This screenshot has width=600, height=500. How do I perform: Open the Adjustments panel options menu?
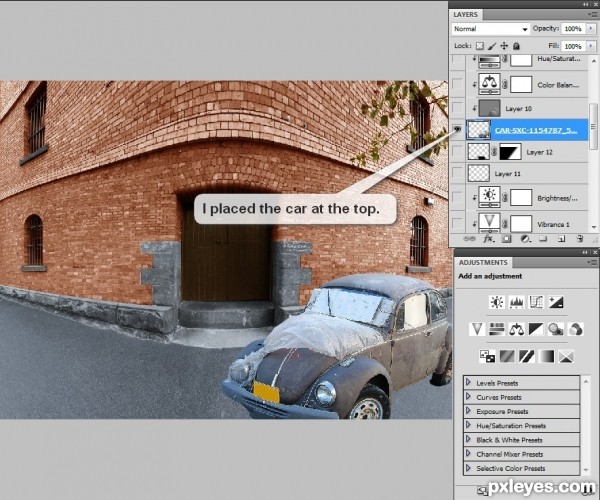(x=592, y=262)
